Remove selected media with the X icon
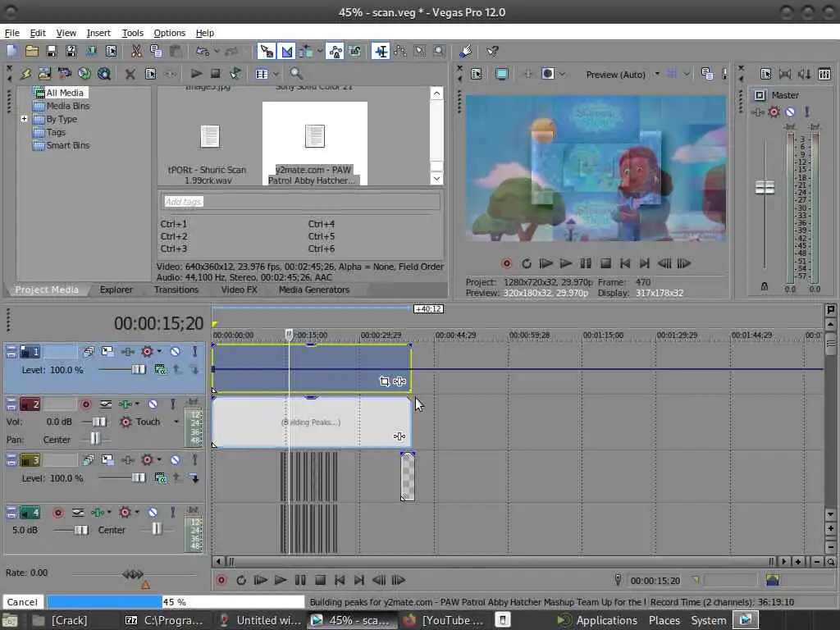This screenshot has height=630, width=840. (x=130, y=74)
